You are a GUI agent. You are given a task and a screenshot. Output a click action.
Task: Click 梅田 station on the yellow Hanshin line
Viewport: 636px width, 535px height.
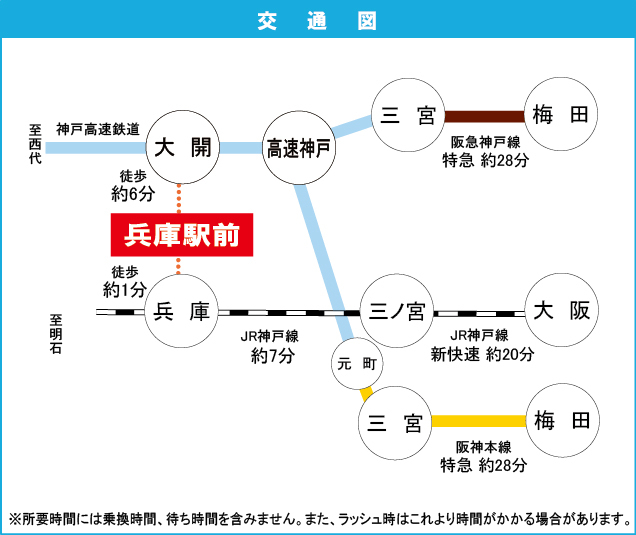click(x=561, y=421)
